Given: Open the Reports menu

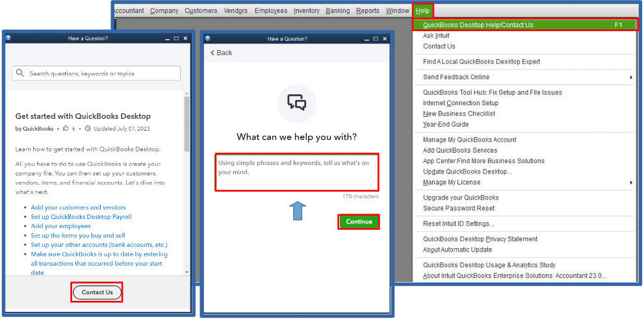Looking at the screenshot, I should pos(368,10).
